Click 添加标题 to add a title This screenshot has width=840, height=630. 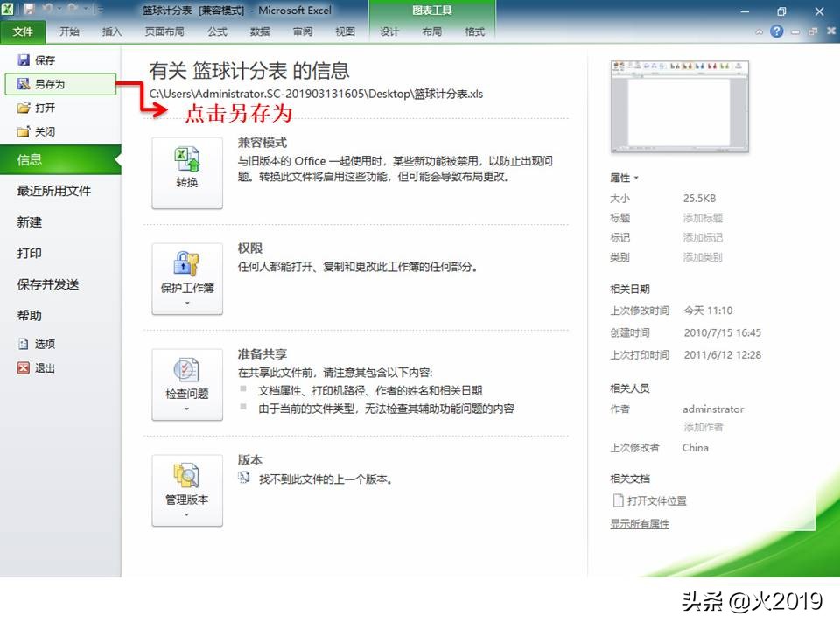pyautogui.click(x=703, y=218)
